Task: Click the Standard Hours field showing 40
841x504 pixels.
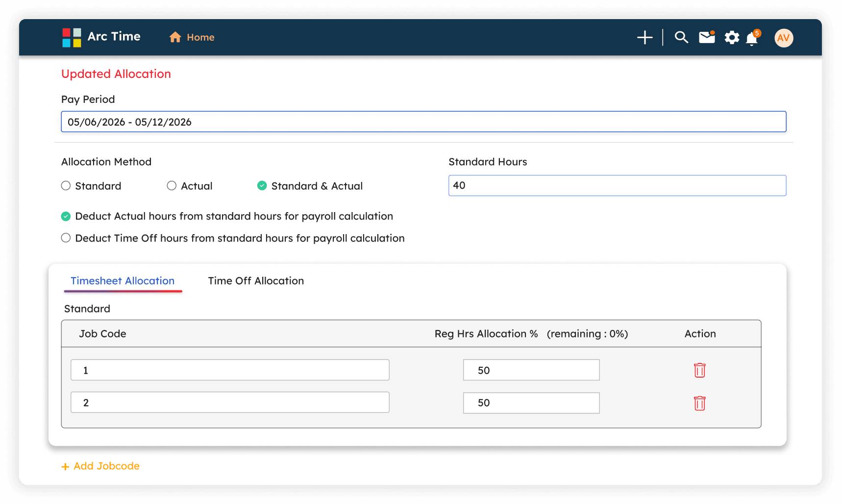Action: [617, 186]
